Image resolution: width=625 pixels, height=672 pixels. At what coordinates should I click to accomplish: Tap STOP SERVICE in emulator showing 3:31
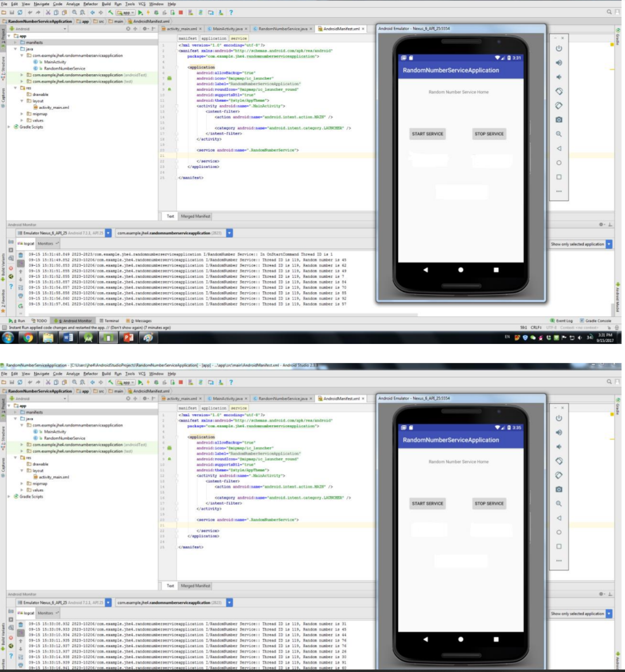(x=489, y=134)
